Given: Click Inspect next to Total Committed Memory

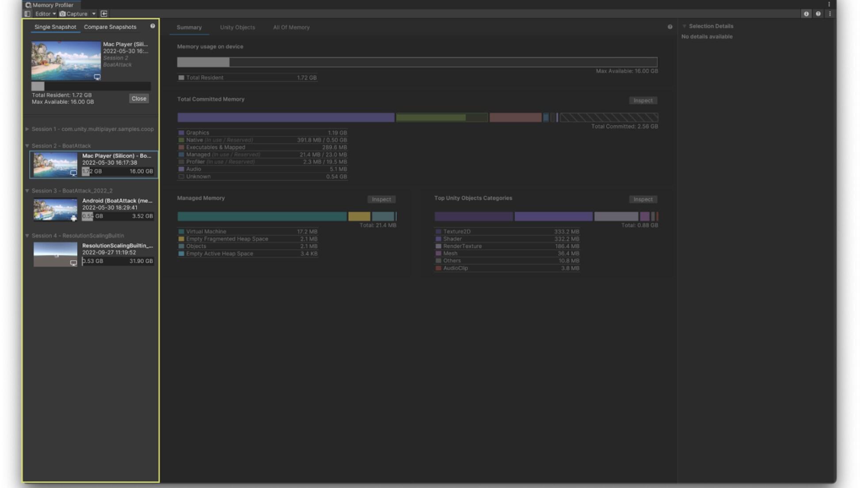Looking at the screenshot, I should tap(643, 100).
